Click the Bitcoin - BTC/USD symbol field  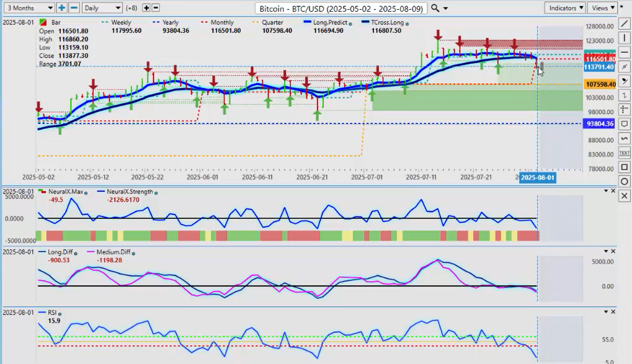(341, 8)
